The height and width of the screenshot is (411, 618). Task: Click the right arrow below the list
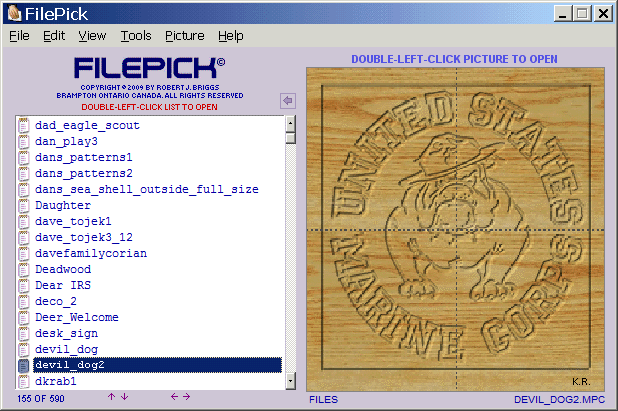187,396
